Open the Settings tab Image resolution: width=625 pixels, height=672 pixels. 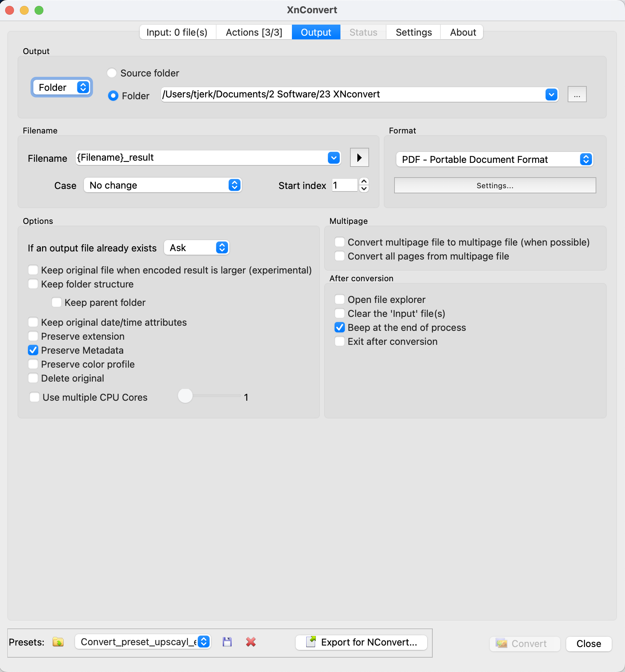point(413,32)
